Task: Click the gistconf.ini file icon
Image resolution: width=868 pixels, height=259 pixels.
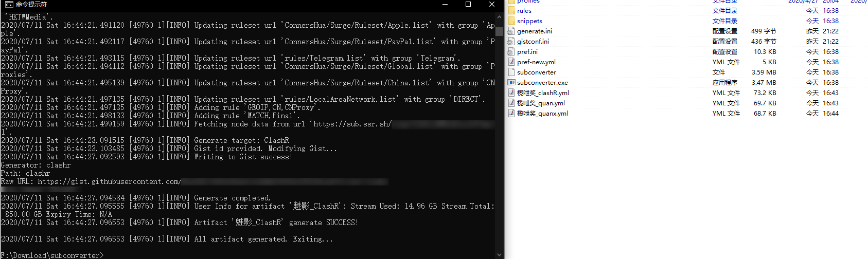Action: (x=511, y=41)
